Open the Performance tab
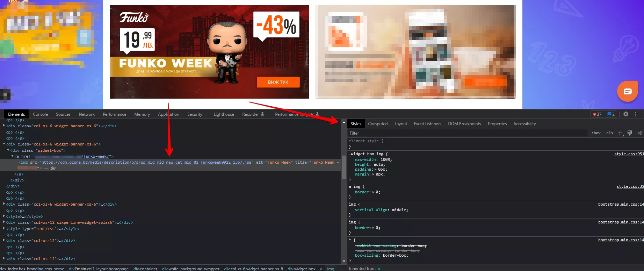The height and width of the screenshot is (271, 644). coord(115,114)
